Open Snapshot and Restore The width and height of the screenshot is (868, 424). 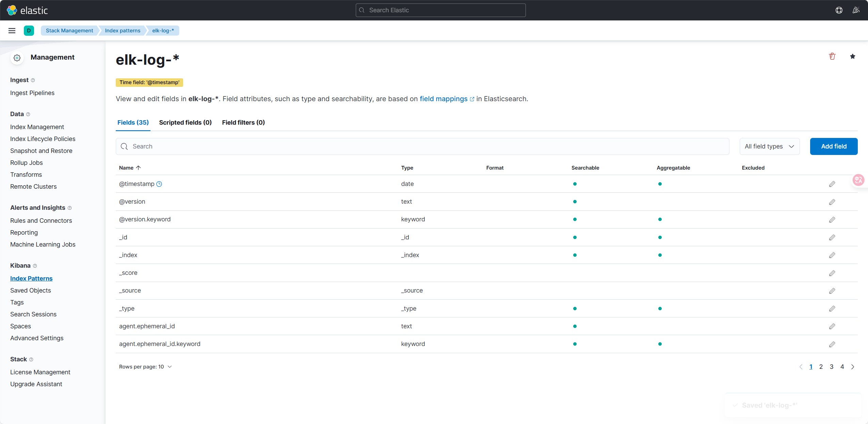pos(41,151)
